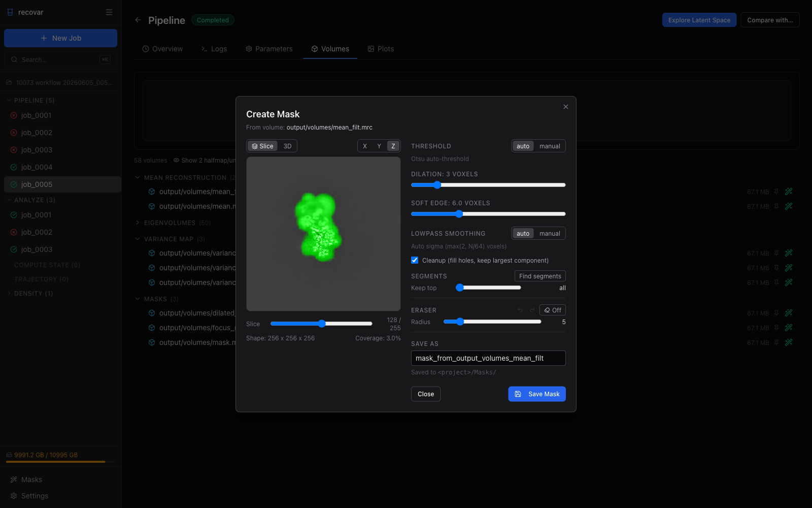
Task: Click the eraser redo arrow icon
Action: point(532,310)
